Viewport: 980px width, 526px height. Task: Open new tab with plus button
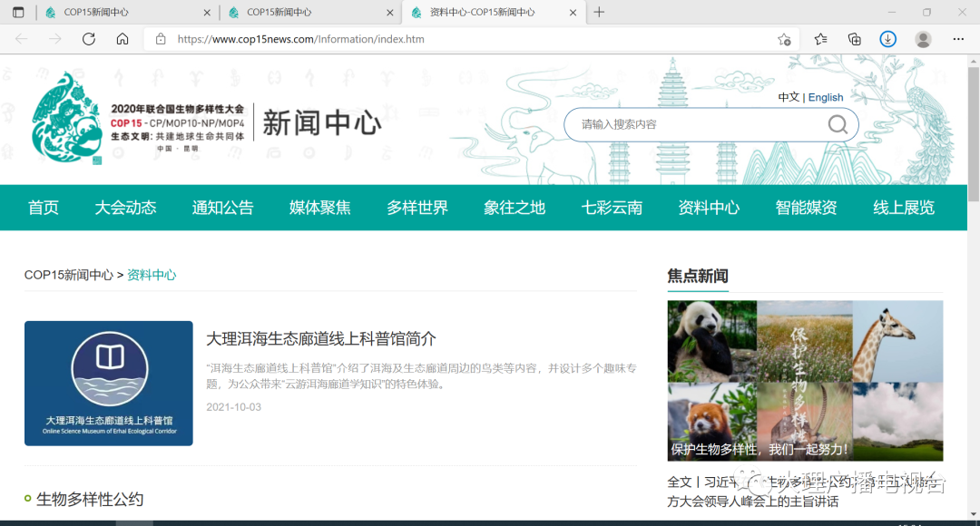(x=599, y=13)
